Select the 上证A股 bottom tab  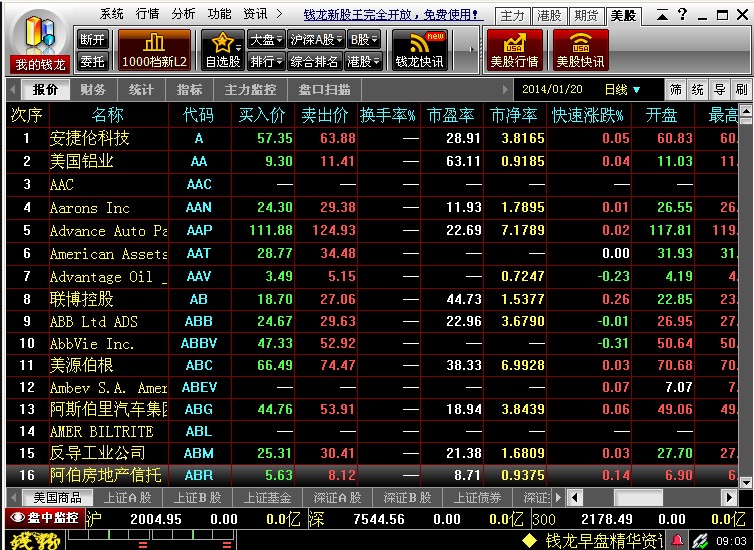[x=127, y=498]
